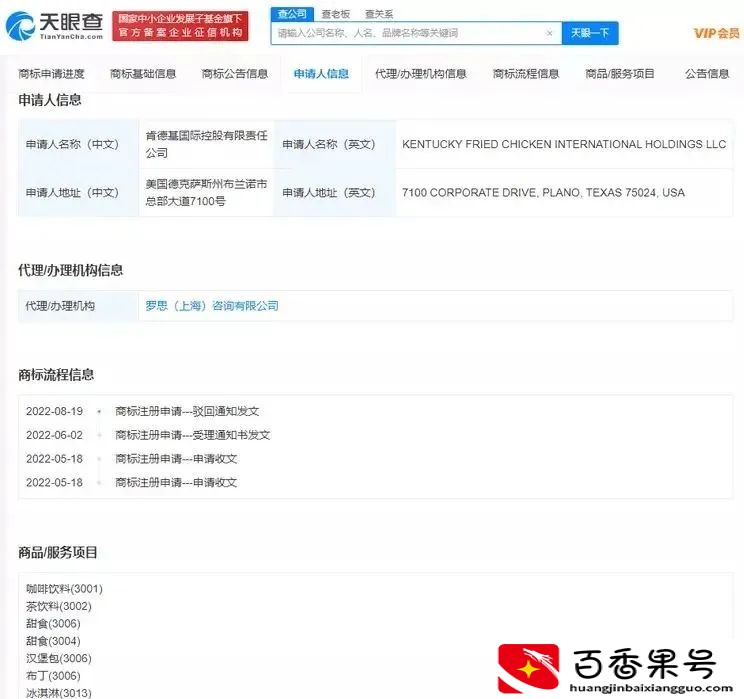This screenshot has width=744, height=699.
Task: Click the 申请人名称（英文） label cell
Action: (335, 144)
